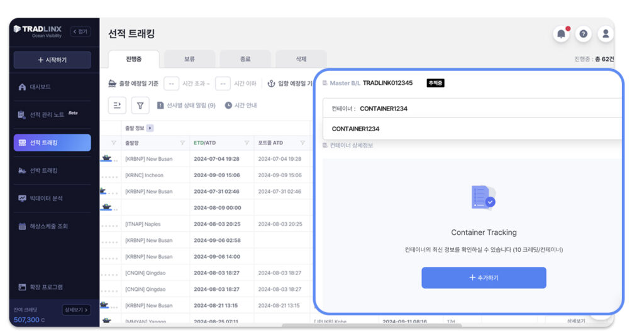The image size is (644, 331).
Task: Click ship icon in 2024-08-21 row
Action: pyautogui.click(x=104, y=305)
